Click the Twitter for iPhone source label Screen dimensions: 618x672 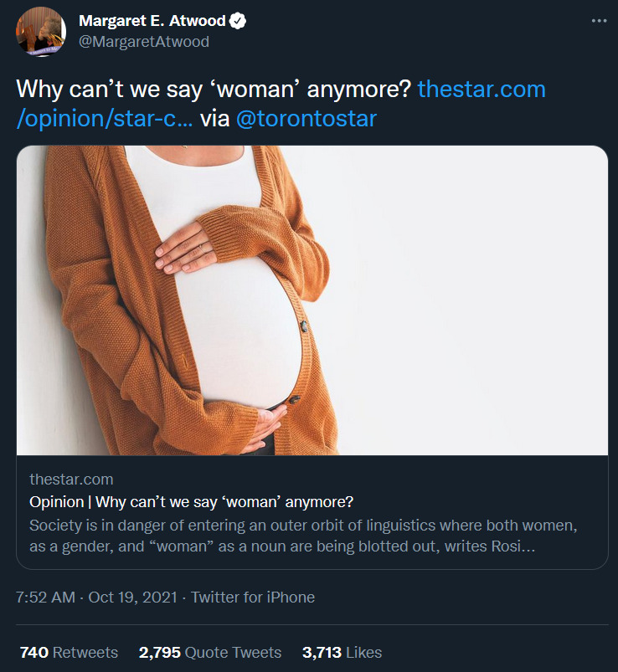click(253, 598)
